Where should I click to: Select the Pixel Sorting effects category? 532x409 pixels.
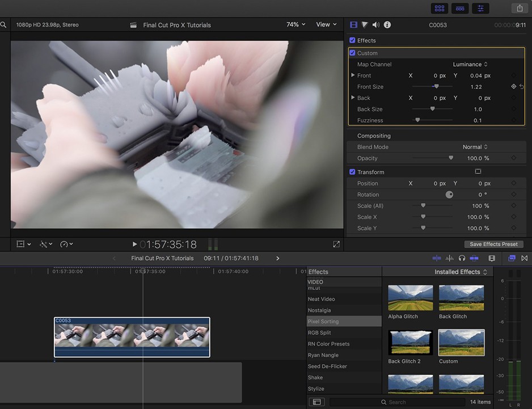click(323, 322)
